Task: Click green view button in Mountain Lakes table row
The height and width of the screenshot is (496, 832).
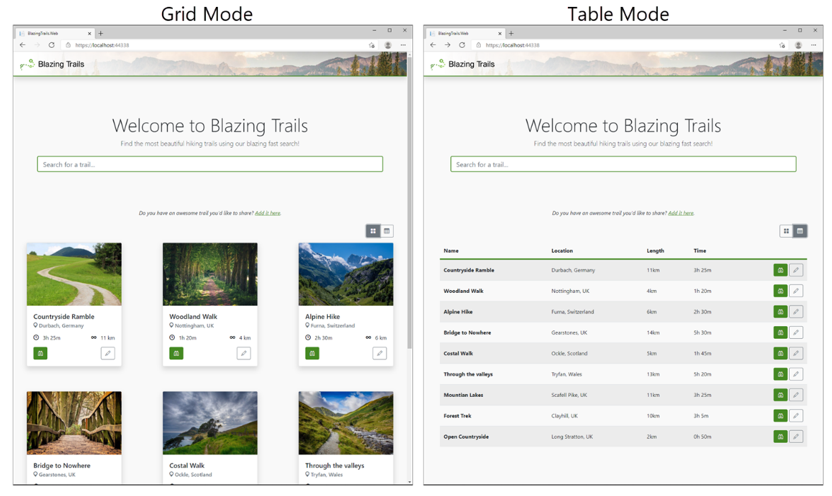Action: 780,395
